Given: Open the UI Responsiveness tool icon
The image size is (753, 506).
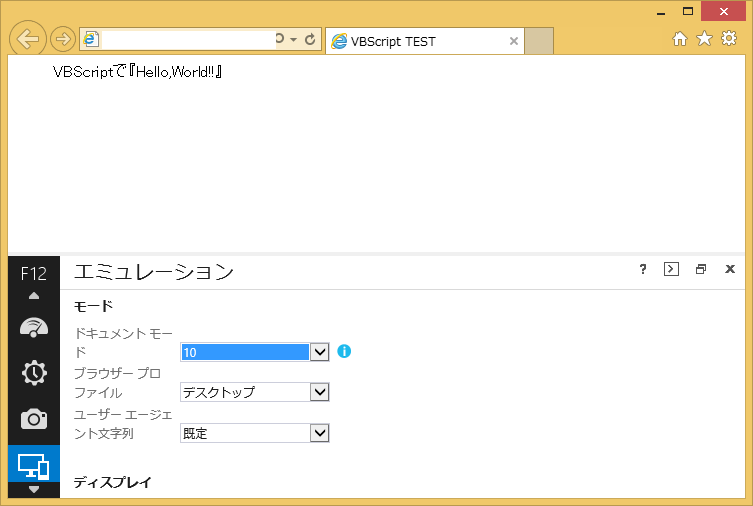Looking at the screenshot, I should coord(34,328).
